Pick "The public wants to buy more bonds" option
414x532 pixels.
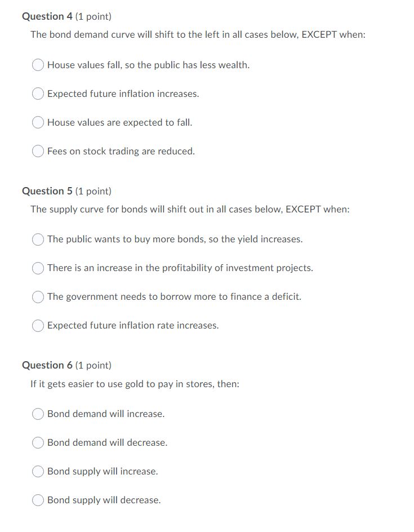point(38,240)
